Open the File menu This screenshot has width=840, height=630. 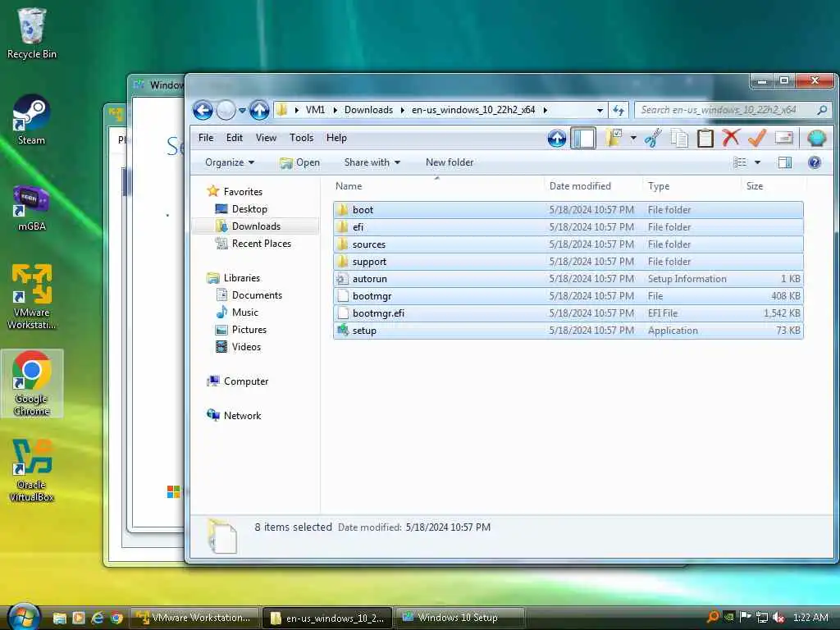(x=206, y=138)
